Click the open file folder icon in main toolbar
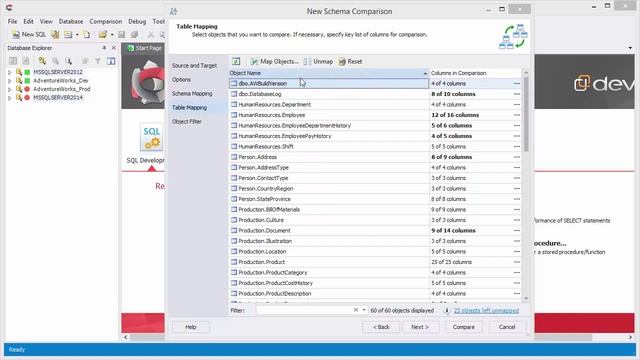The width and height of the screenshot is (640, 360). [x=102, y=35]
